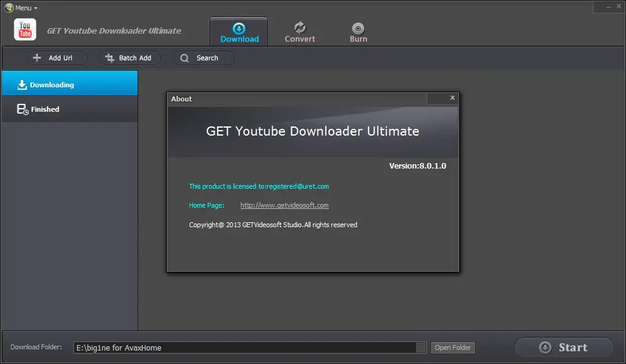Select the Downloading list in sidebar
626x364 pixels.
(70, 83)
